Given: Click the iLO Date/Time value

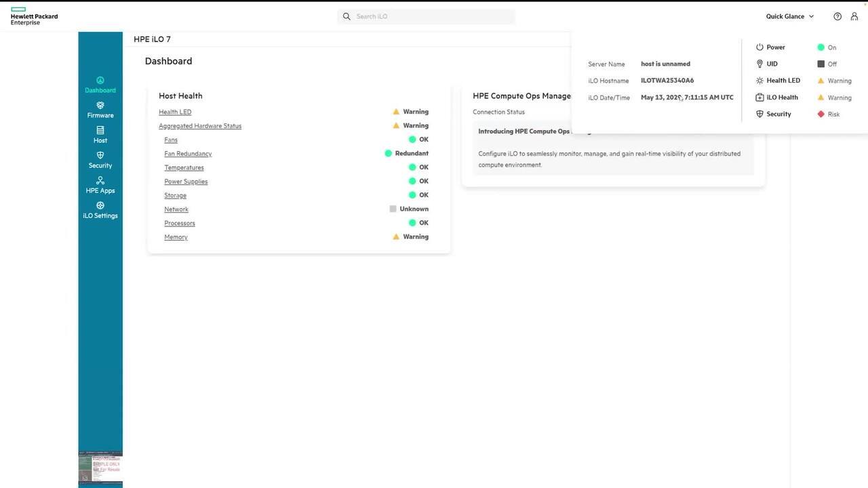Looking at the screenshot, I should pos(687,98).
